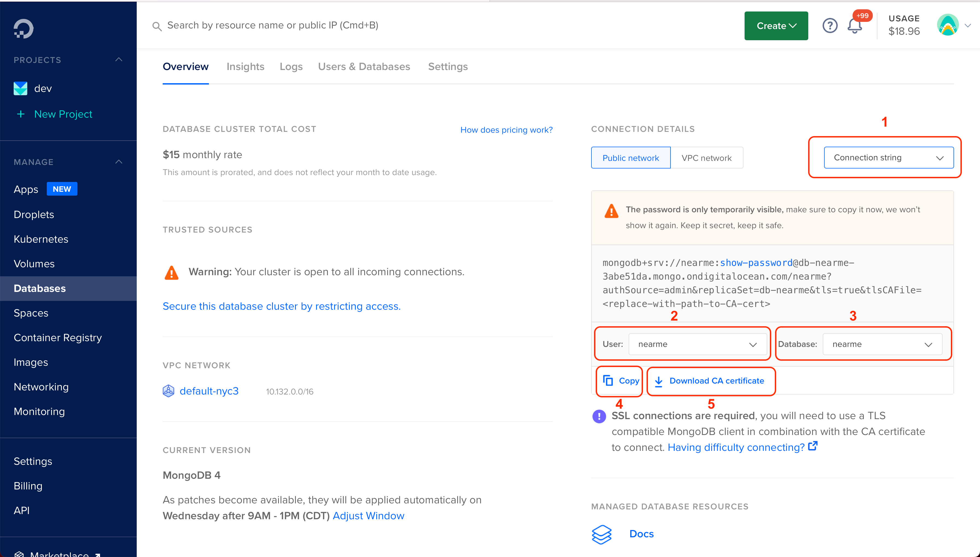Click How does pricing work link
980x557 pixels.
coord(506,130)
